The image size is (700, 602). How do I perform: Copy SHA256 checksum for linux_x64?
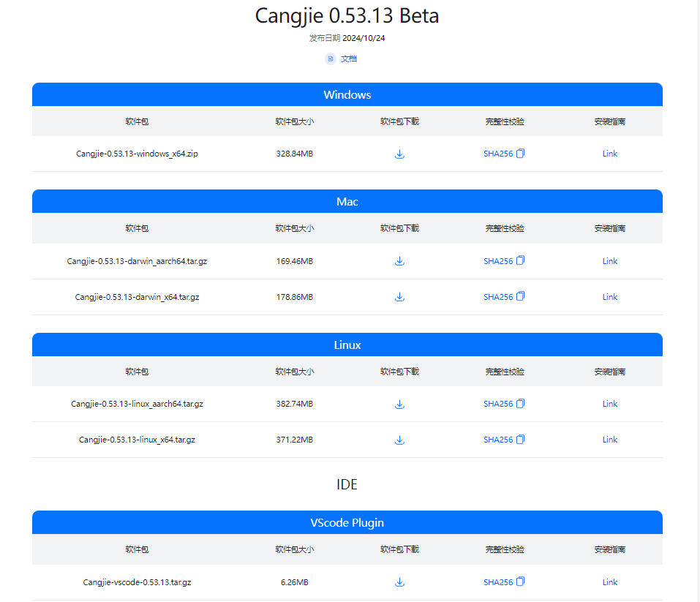point(521,440)
